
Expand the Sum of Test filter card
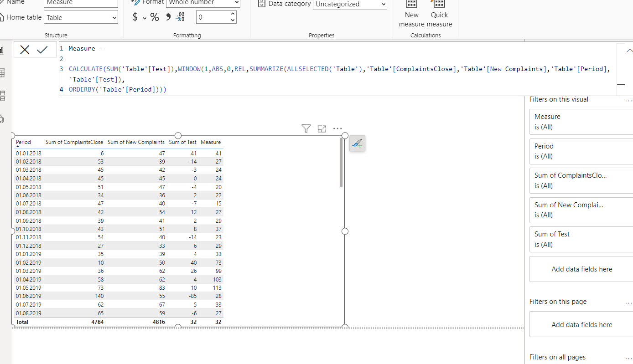tap(581, 239)
